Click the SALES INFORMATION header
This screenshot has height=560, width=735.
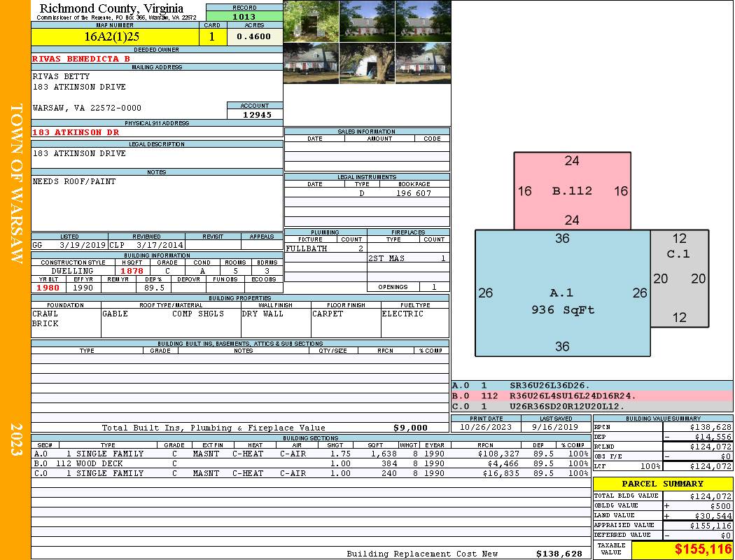(367, 132)
